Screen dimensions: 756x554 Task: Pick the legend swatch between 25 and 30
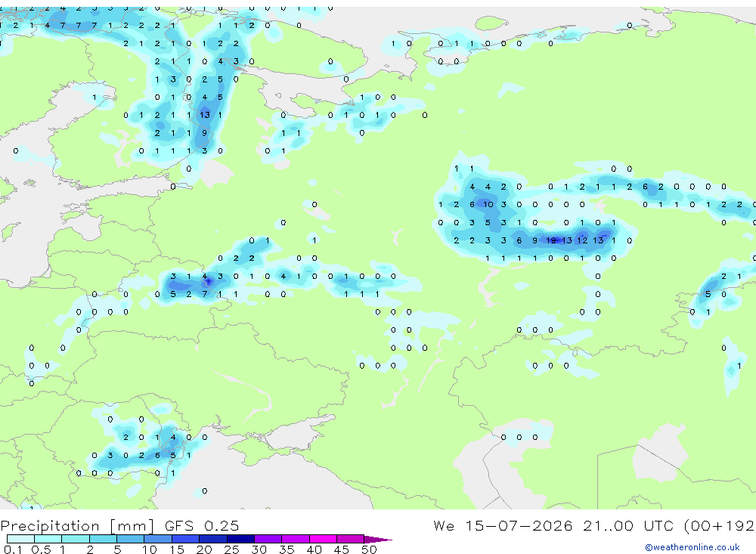click(240, 539)
